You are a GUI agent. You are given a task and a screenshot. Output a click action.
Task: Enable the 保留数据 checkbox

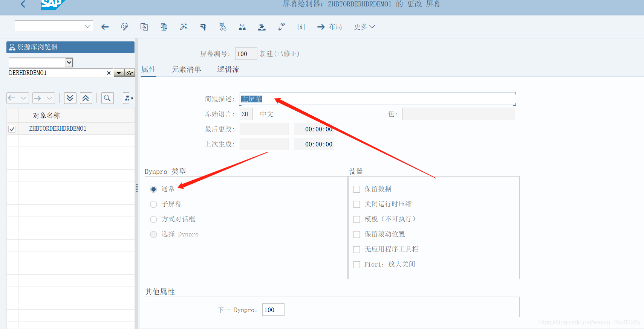coord(356,189)
